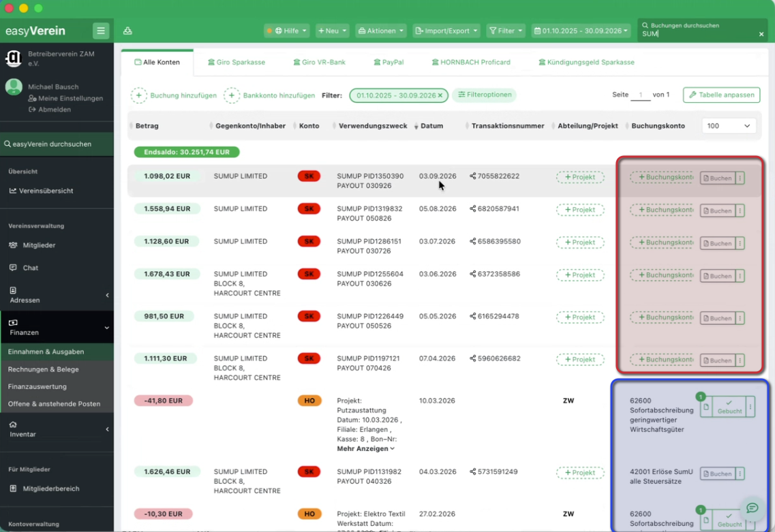Screen dimensions: 775x532
Task: Click Michael Bausch user avatar
Action: tap(14, 87)
